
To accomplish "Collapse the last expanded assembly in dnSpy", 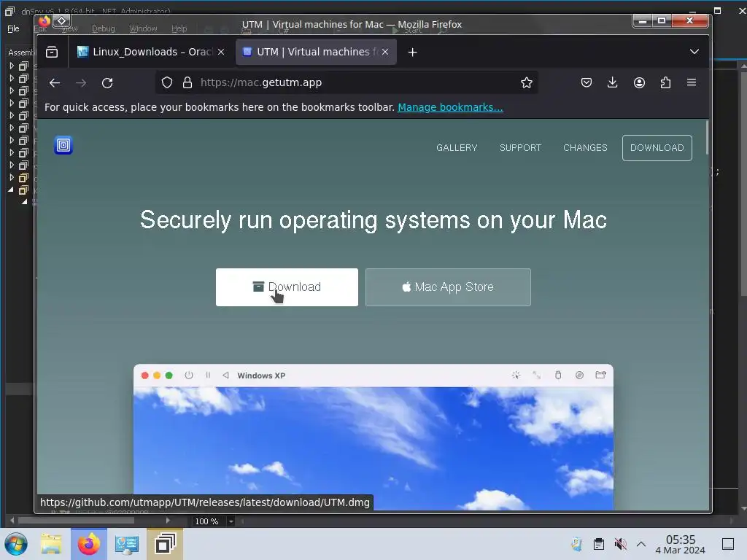I will click(x=11, y=190).
